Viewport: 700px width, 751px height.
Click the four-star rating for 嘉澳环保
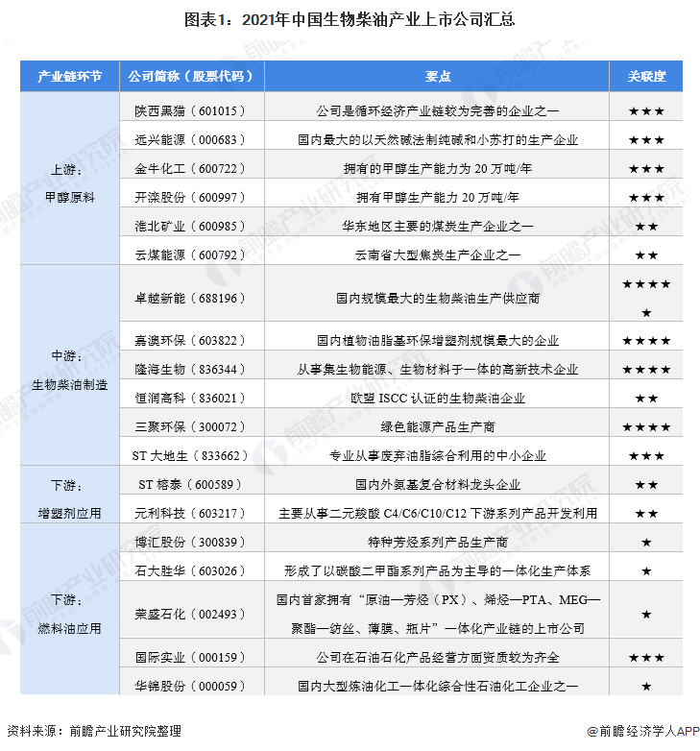pos(646,341)
